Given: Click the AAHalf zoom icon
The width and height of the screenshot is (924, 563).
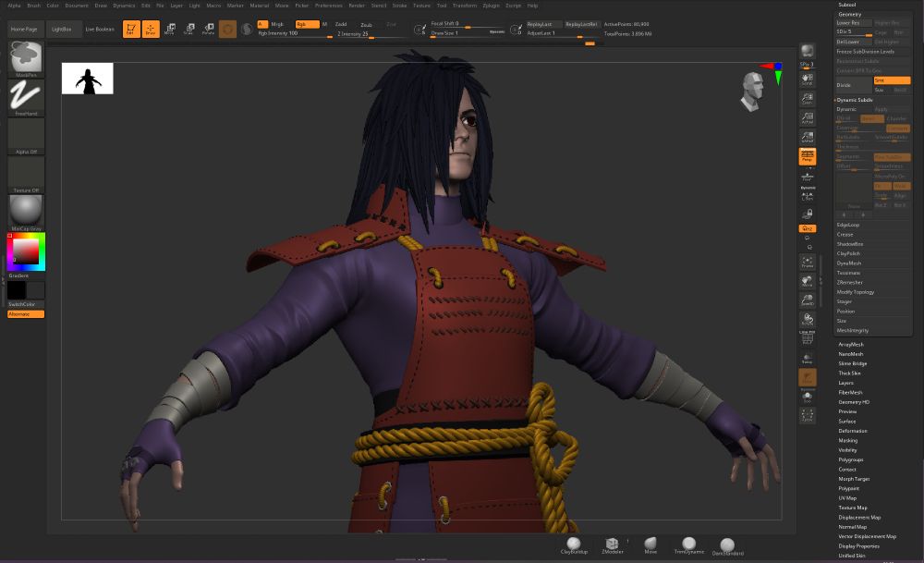Looking at the screenshot, I should coord(807,137).
